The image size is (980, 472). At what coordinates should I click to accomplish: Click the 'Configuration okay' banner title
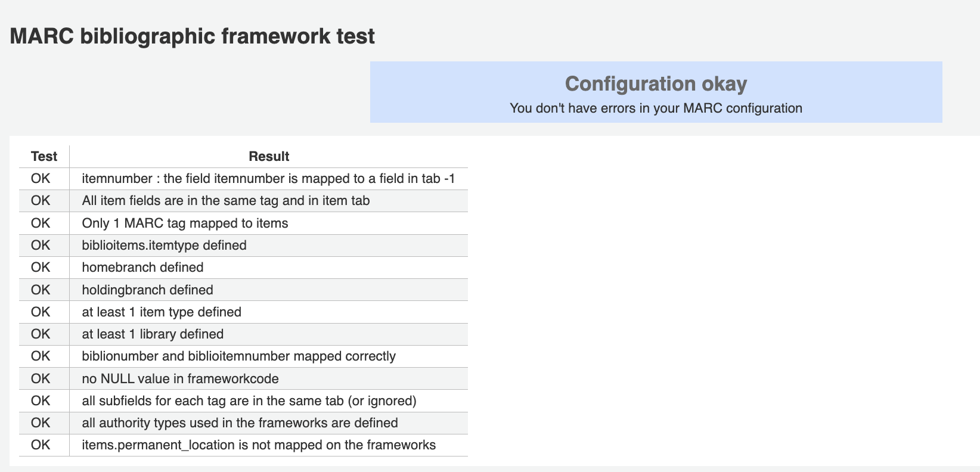(656, 84)
